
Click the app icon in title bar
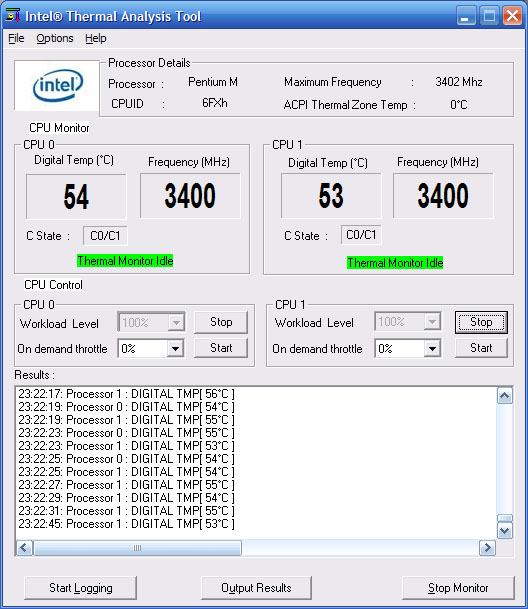13,16
